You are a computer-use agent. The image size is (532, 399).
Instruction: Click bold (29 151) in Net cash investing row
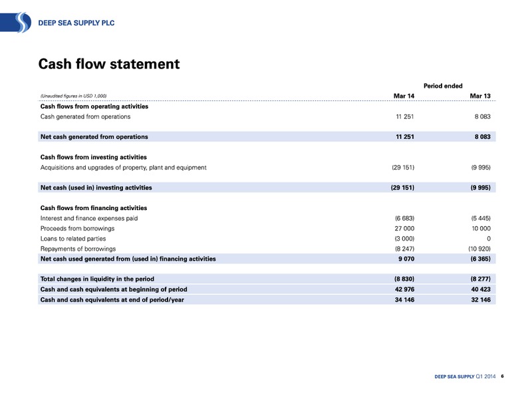tap(403, 188)
